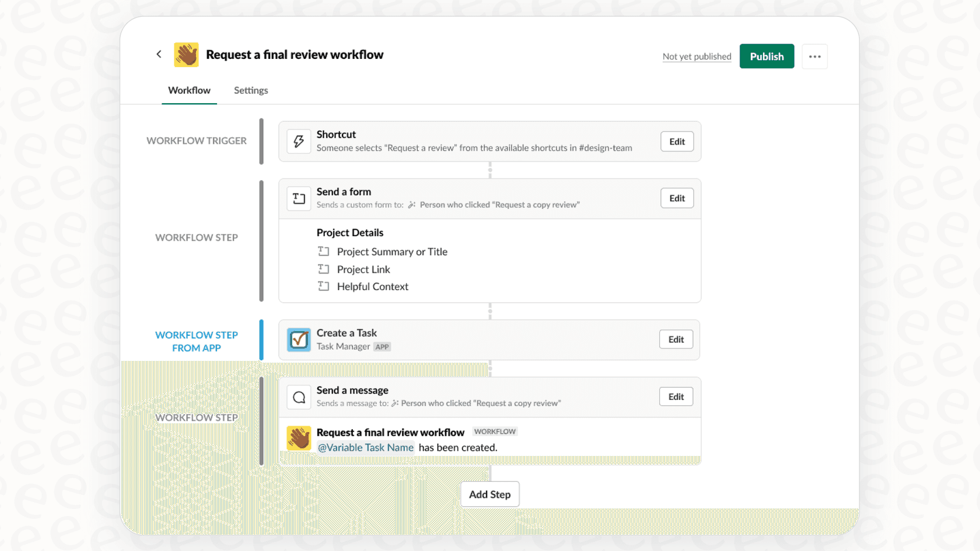Click the Not yet published link
The height and width of the screenshot is (551, 980).
pos(696,56)
